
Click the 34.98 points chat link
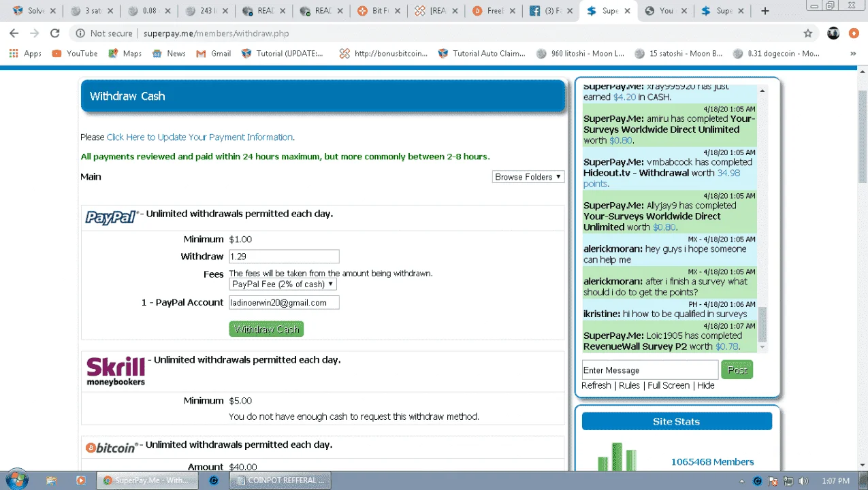[662, 178]
